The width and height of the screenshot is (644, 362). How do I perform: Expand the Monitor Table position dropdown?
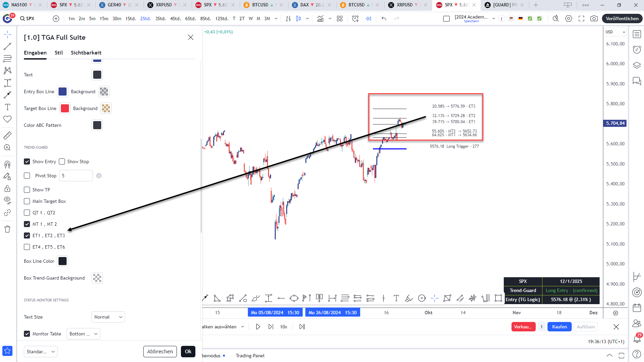point(83,334)
